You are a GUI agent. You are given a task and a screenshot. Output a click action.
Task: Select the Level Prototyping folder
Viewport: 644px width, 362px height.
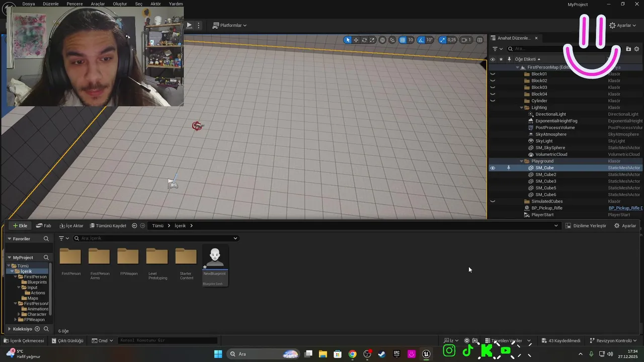click(157, 263)
